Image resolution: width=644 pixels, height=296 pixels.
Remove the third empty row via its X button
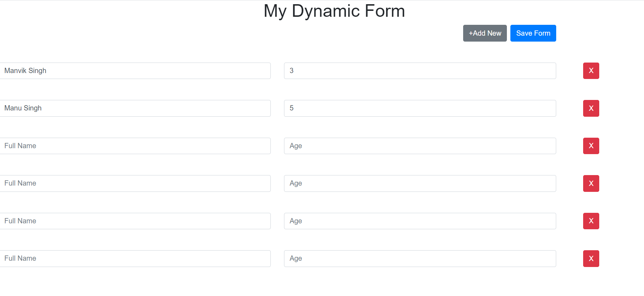pos(591,146)
